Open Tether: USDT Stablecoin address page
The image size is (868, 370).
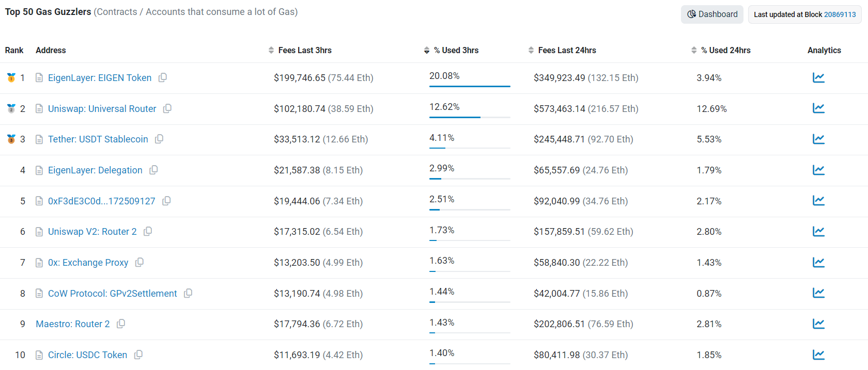click(98, 139)
